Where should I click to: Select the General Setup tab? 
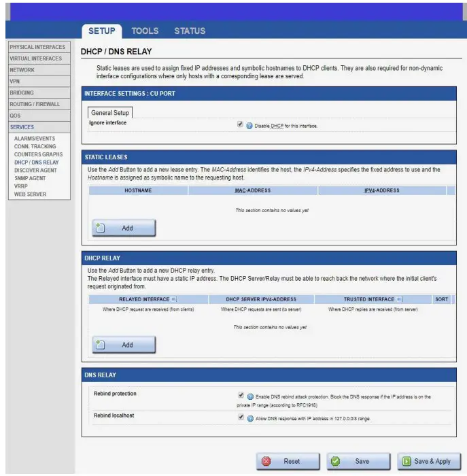tap(110, 113)
